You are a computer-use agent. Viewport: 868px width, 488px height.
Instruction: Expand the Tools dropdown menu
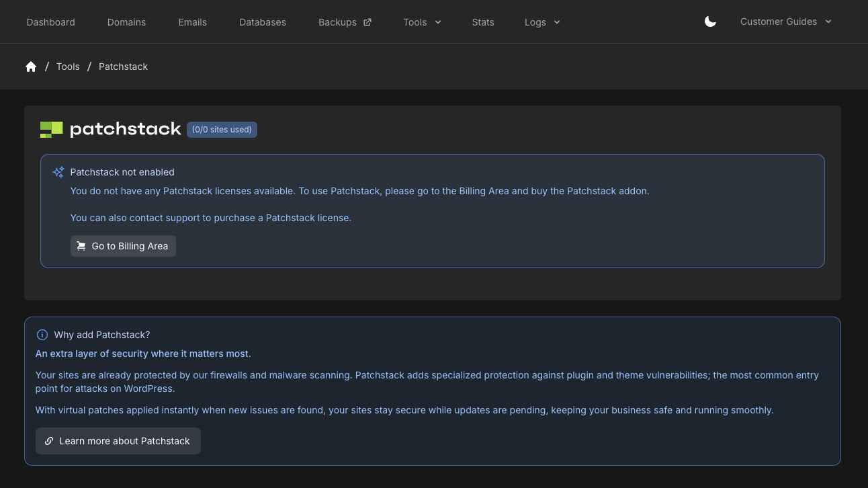coord(422,22)
